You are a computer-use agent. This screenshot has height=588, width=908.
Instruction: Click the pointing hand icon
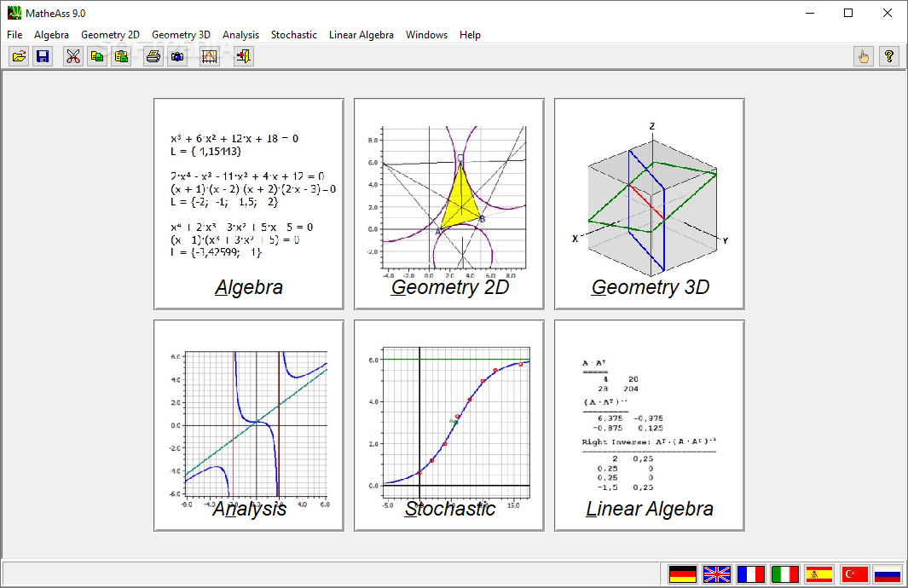pyautogui.click(x=864, y=56)
